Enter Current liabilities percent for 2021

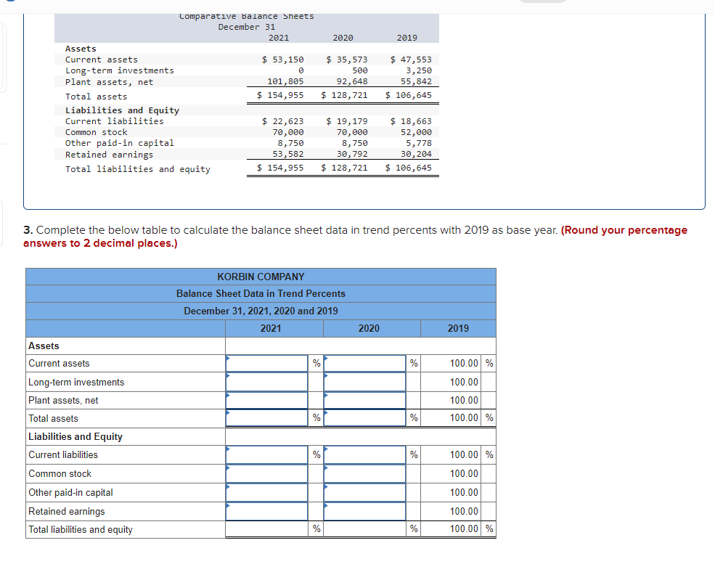point(266,454)
